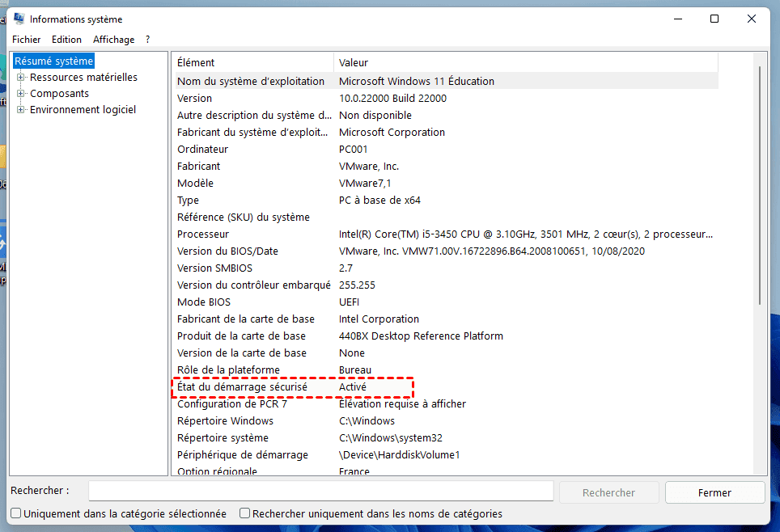Select the Fabricant de la carte de base row
This screenshot has height=532, width=780.
447,319
